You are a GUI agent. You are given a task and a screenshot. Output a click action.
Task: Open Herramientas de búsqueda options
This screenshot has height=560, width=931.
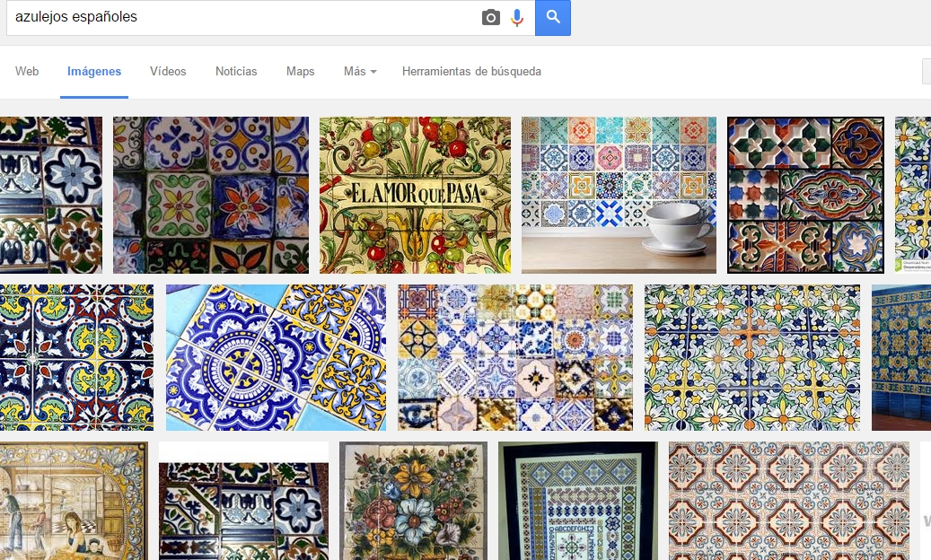(x=471, y=71)
